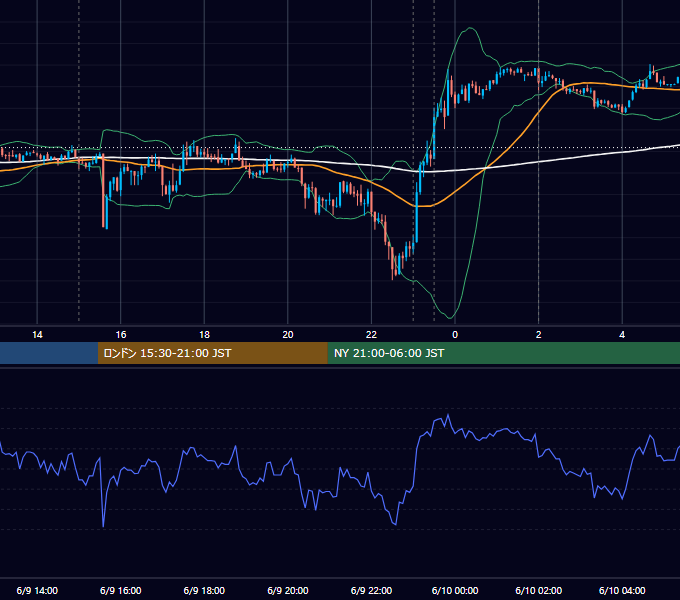
Task: Click the 6/10 00:00 label on oscillator axis
Action: pos(455,590)
